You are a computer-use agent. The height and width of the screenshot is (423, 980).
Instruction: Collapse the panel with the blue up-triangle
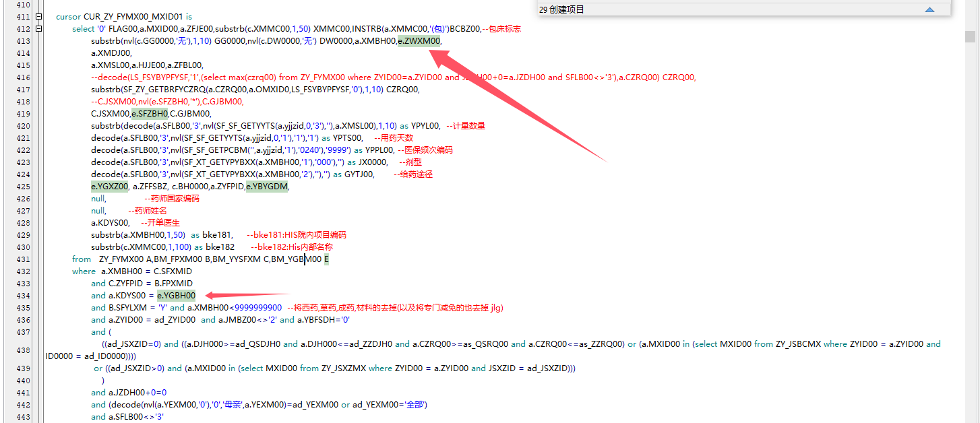929,9
